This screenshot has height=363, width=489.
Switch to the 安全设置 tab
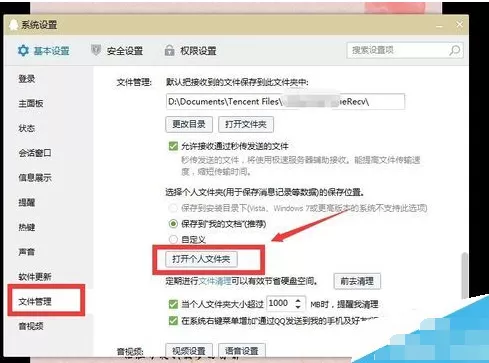(x=117, y=51)
